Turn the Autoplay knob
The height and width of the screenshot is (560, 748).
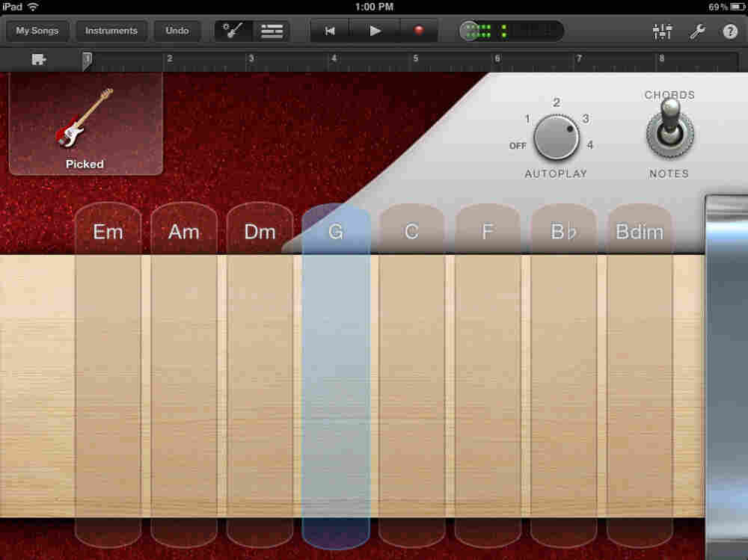click(557, 138)
